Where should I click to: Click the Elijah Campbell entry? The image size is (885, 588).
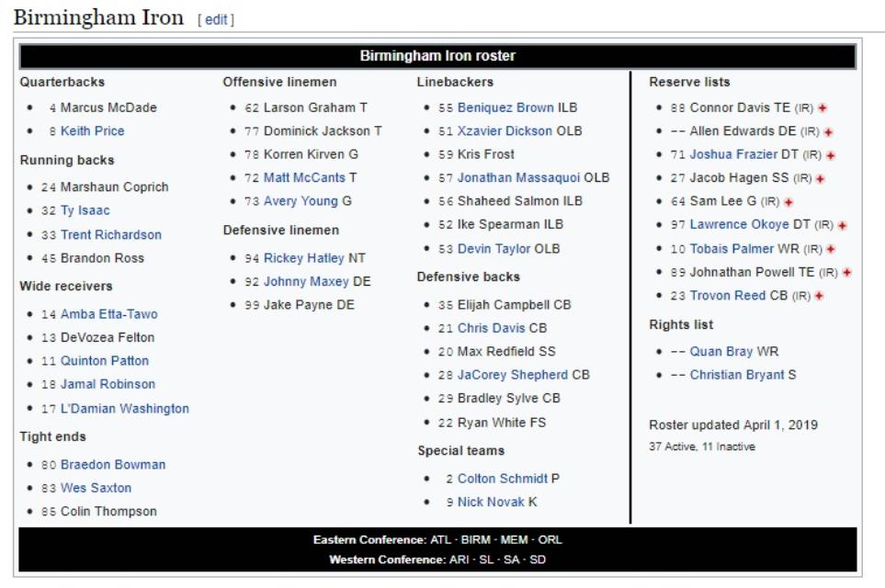504,305
